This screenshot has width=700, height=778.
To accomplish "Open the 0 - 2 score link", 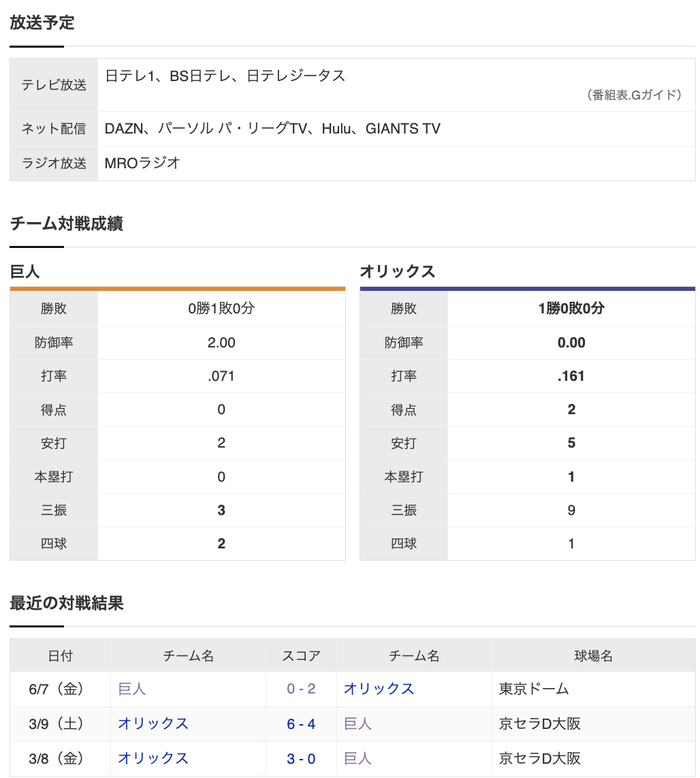I will point(301,689).
